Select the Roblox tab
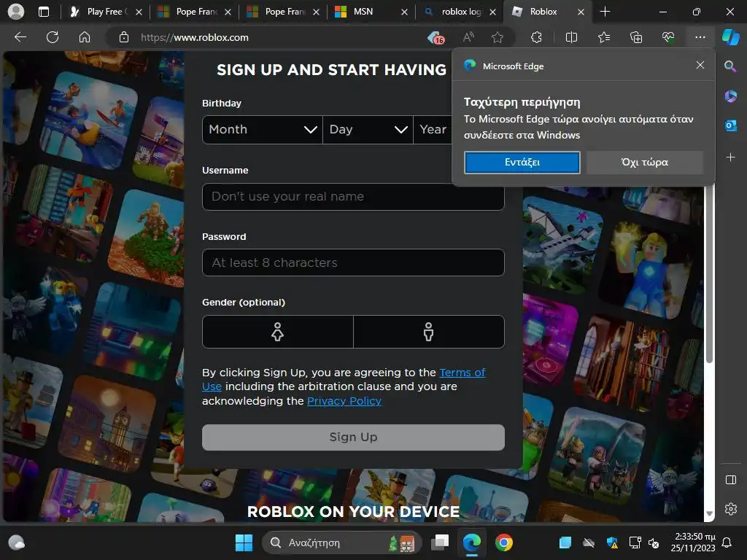 [x=548, y=12]
